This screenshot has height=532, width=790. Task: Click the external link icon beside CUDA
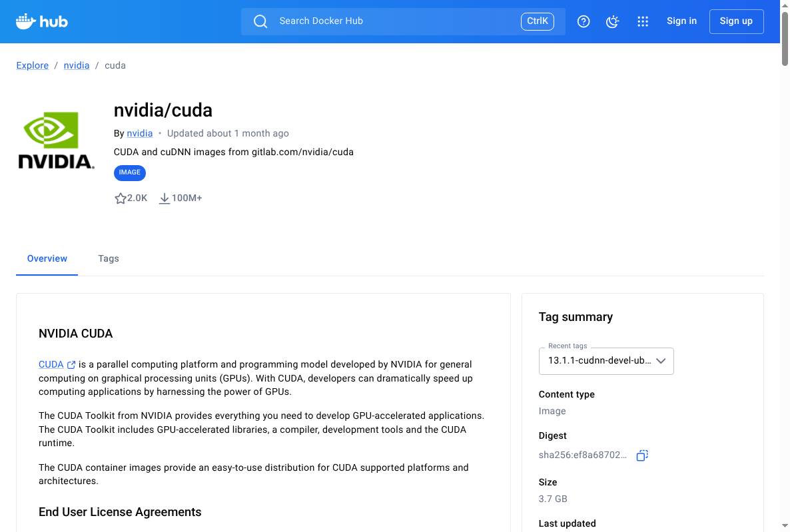tap(71, 365)
